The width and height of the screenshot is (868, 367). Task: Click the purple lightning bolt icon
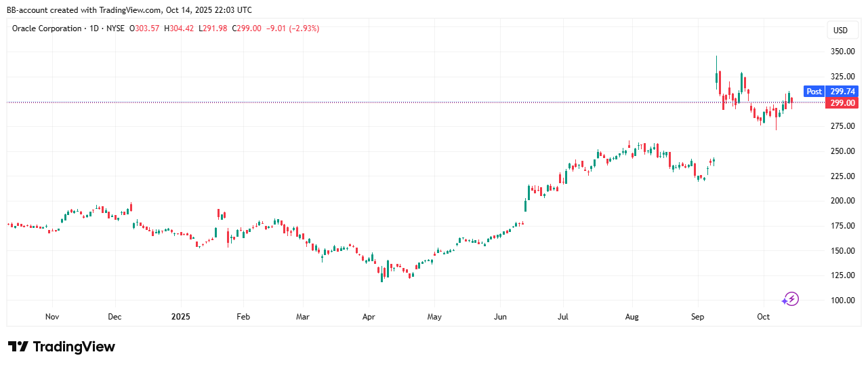click(790, 299)
